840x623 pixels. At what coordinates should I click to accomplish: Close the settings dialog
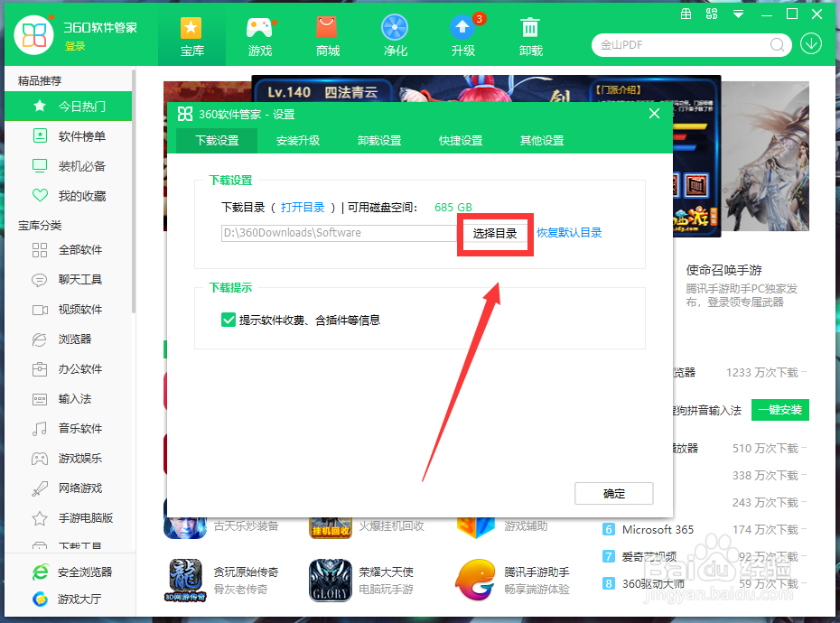[654, 114]
